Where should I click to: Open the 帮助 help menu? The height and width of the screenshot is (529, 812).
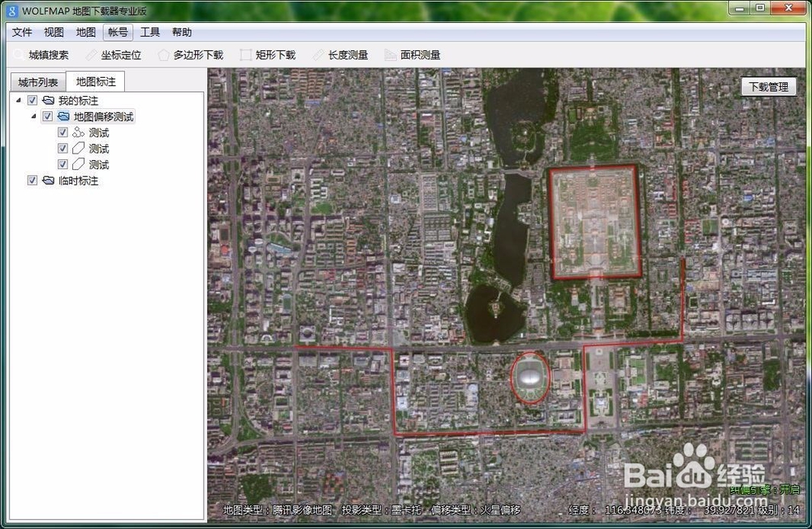pos(180,32)
